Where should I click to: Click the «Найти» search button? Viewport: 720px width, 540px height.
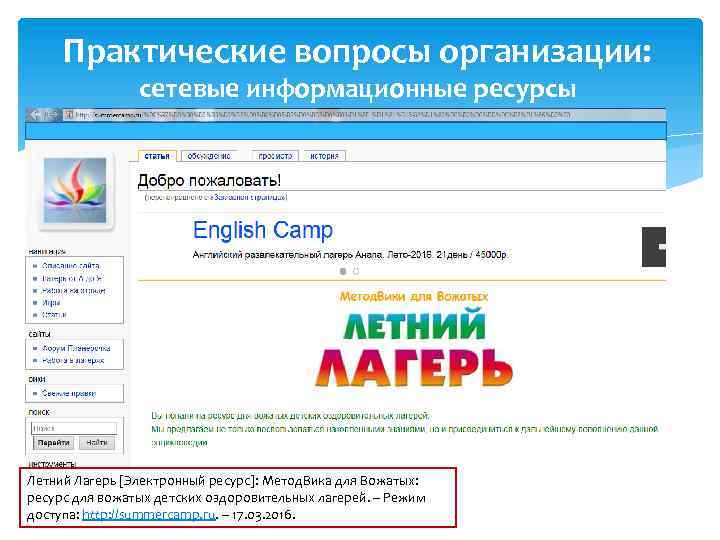pyautogui.click(x=96, y=443)
